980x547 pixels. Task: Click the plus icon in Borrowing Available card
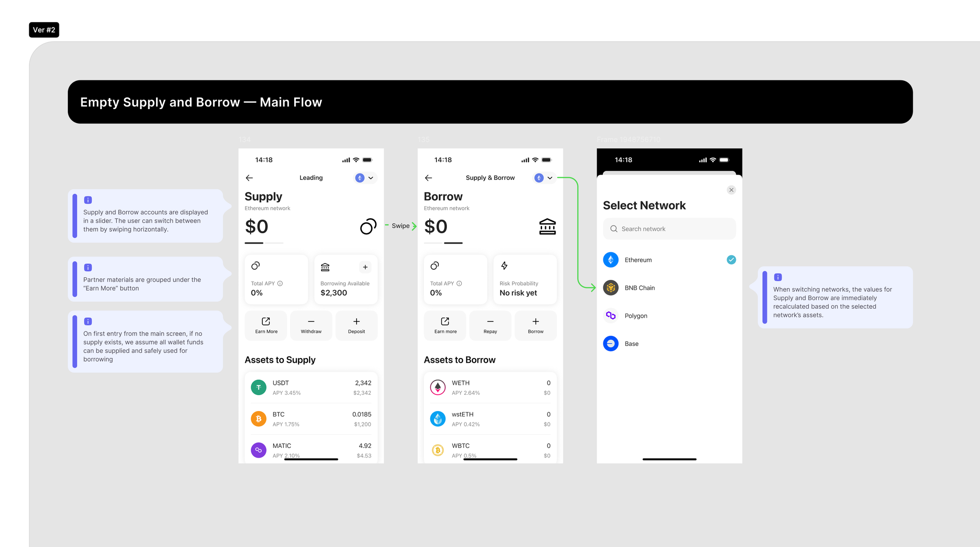pos(365,267)
